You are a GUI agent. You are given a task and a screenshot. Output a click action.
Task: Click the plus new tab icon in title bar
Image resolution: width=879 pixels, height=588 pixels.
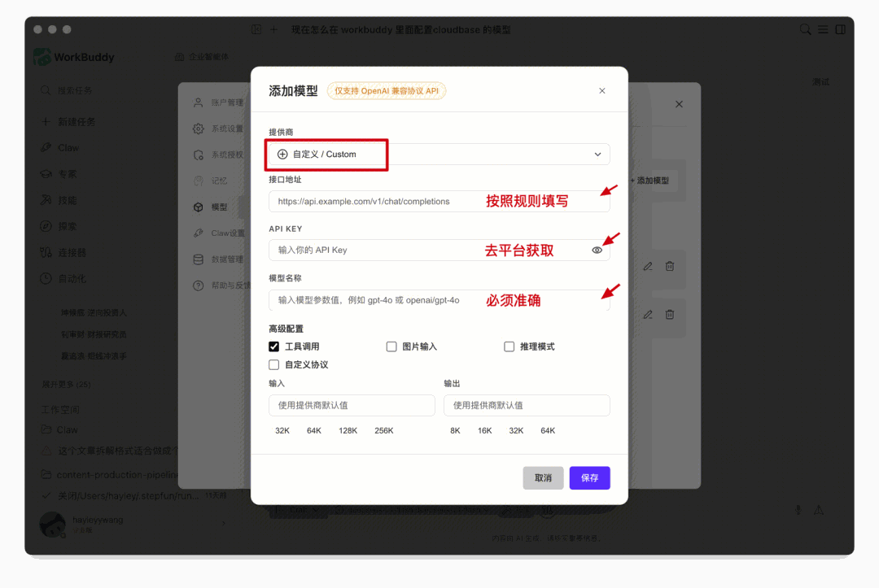[x=273, y=29]
